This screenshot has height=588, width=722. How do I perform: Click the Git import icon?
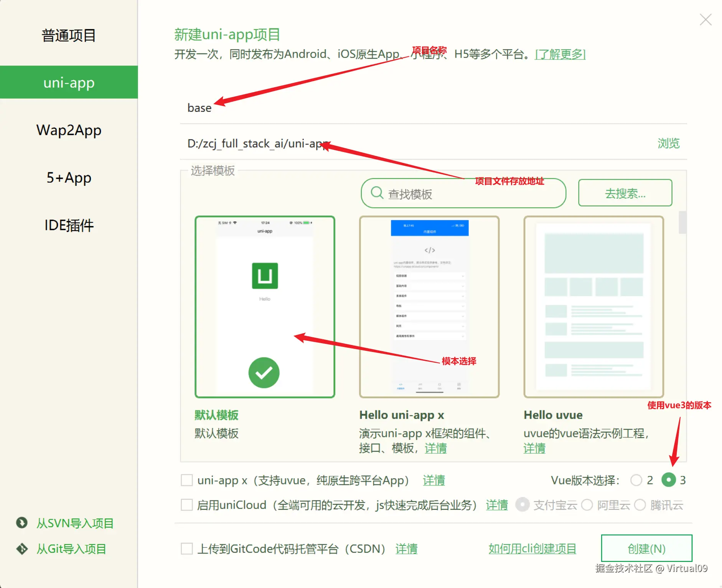pyautogui.click(x=22, y=549)
